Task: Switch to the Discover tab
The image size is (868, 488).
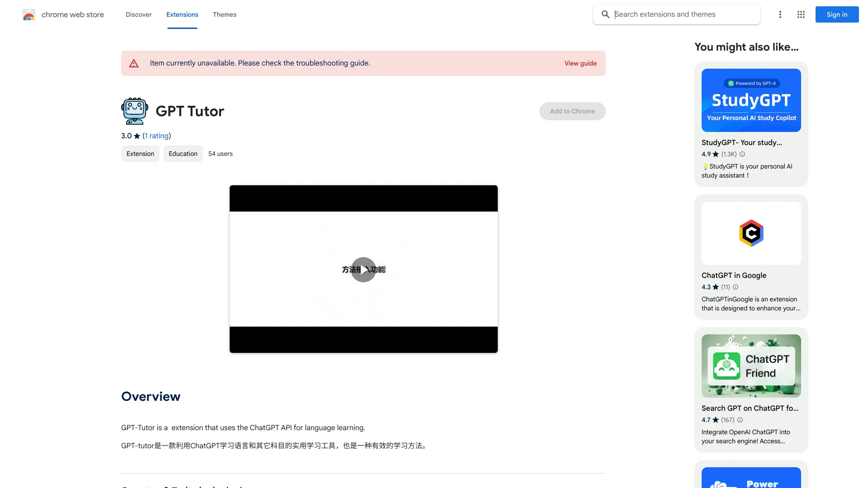Action: (138, 14)
